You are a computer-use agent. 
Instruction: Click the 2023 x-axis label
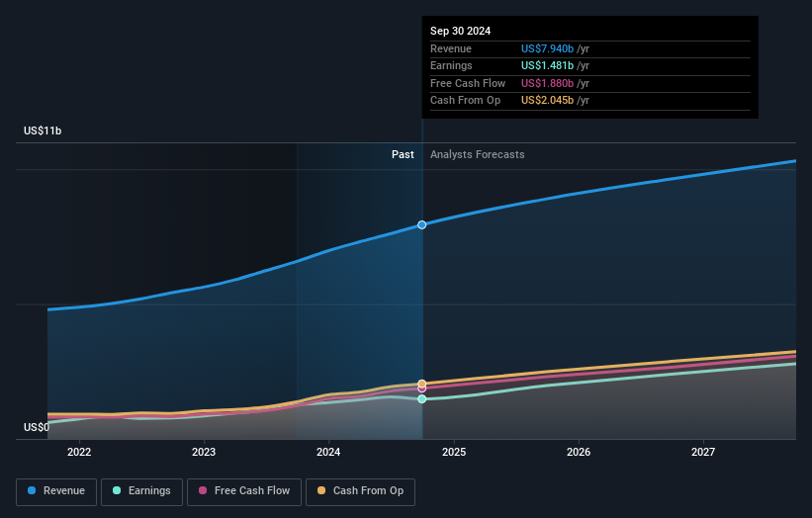click(204, 453)
